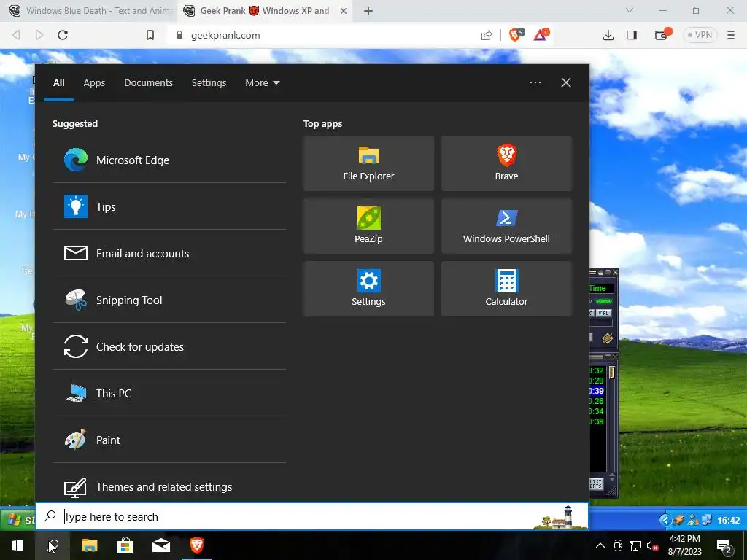Viewport: 747px width, 560px height.
Task: Open the Settings tile in Top apps
Action: pyautogui.click(x=368, y=289)
